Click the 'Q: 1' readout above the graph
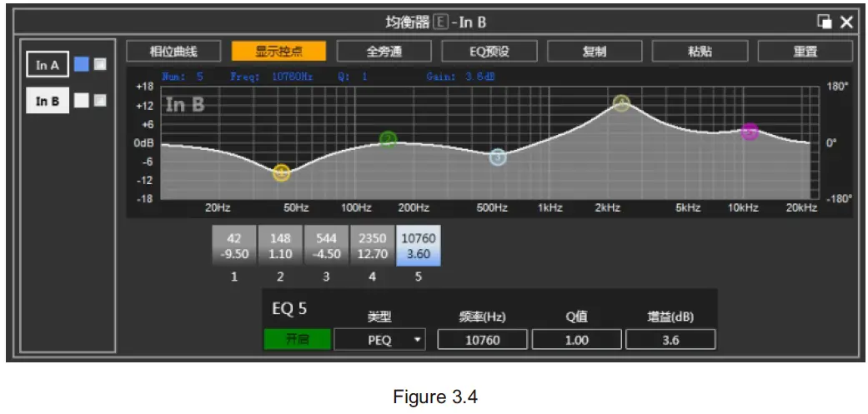868x414 pixels. pos(353,77)
